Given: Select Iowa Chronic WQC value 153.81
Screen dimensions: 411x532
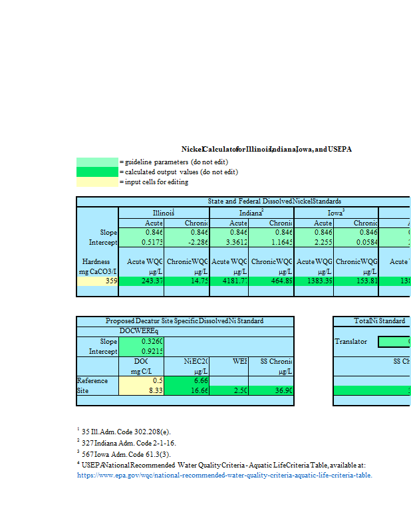Looking at the screenshot, I should tap(356, 281).
